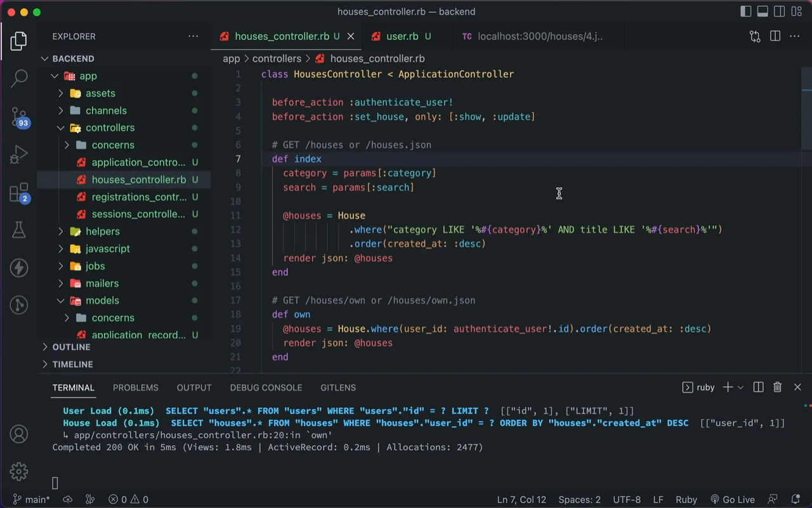The height and width of the screenshot is (508, 812).
Task: Click Ruby language mode in status bar
Action: (686, 500)
